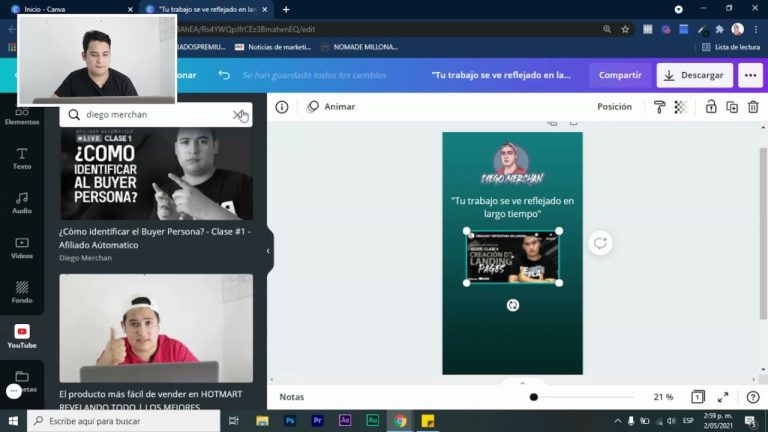Click the purple chat bubble icon bottom-left

[x=14, y=391]
